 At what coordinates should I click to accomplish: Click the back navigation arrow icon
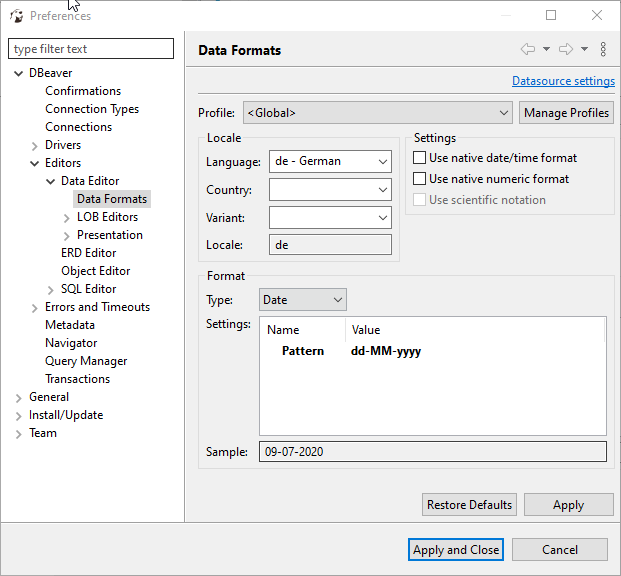click(x=528, y=50)
